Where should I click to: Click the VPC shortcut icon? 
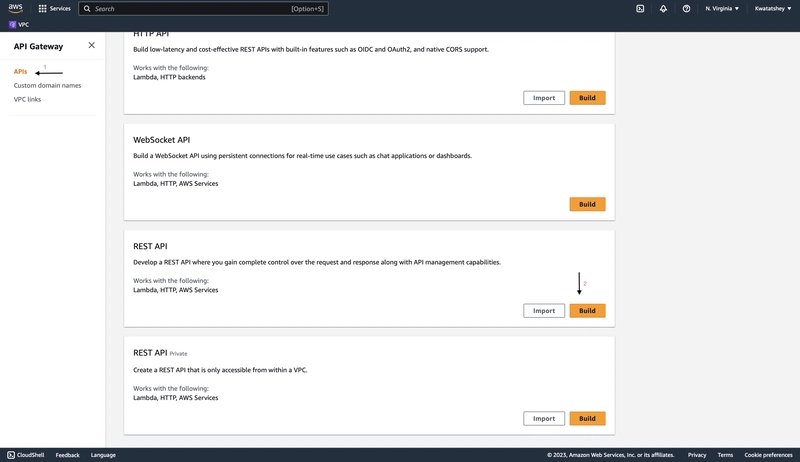click(12, 24)
